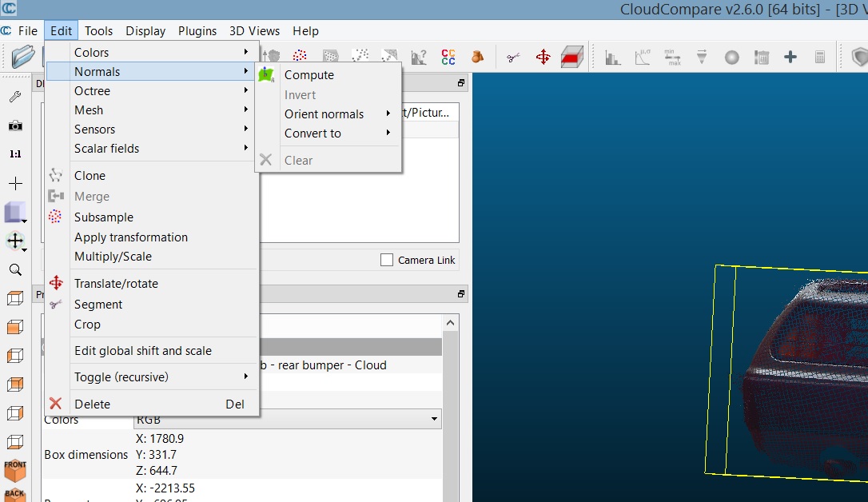Viewport: 868px width, 502px height.
Task: Click the histogram icon in the toolbar
Action: point(613,57)
